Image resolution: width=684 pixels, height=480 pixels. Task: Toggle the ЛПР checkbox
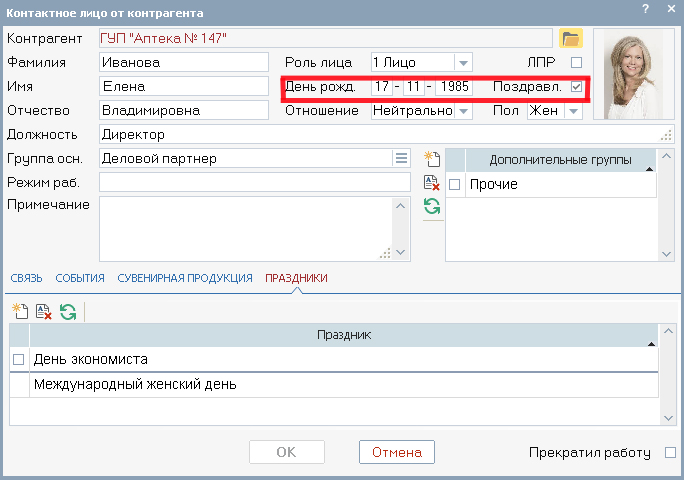point(576,62)
